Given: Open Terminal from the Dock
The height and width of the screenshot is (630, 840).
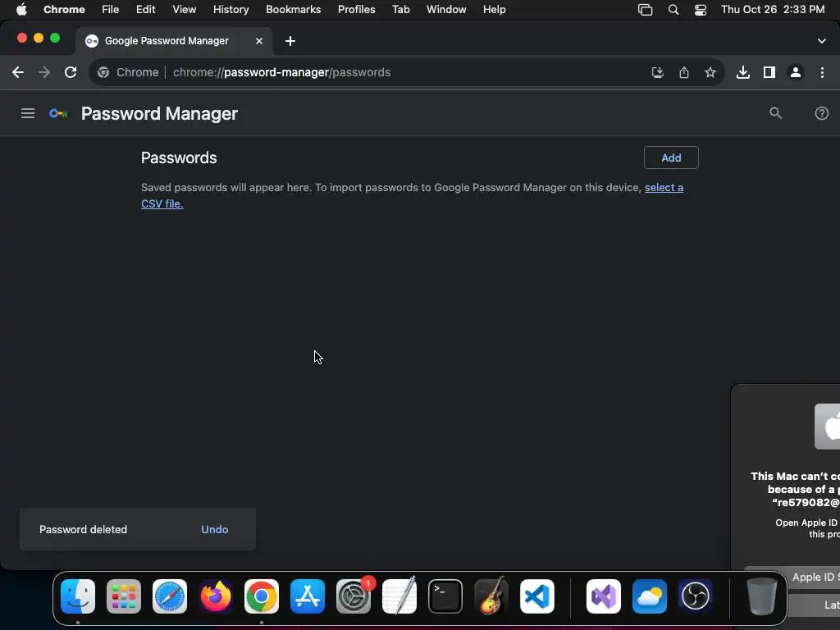Looking at the screenshot, I should click(445, 596).
